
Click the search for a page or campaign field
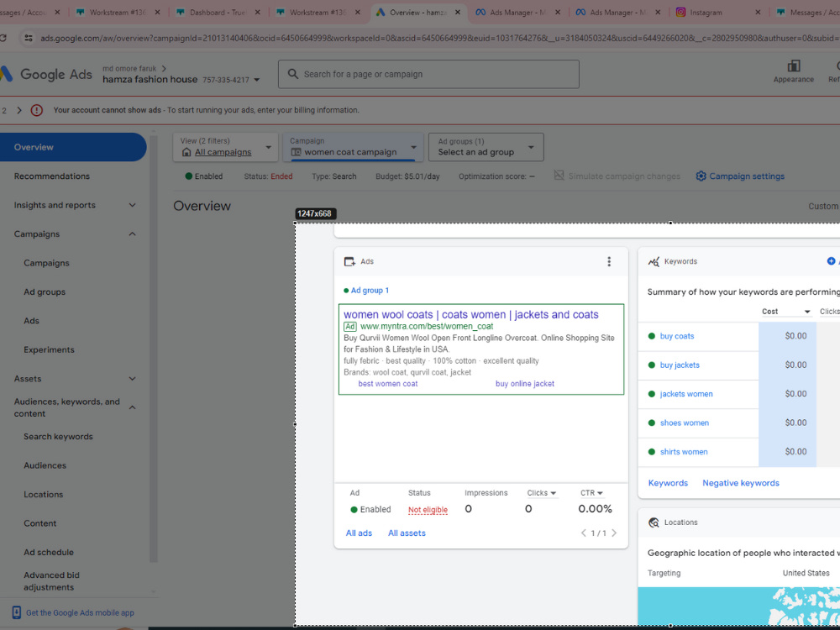click(428, 74)
